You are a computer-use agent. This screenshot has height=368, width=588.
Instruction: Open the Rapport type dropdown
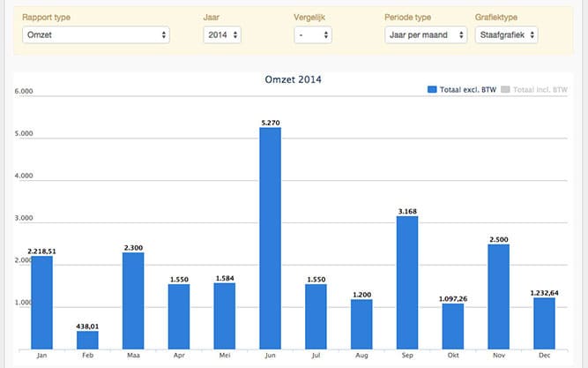pos(95,34)
